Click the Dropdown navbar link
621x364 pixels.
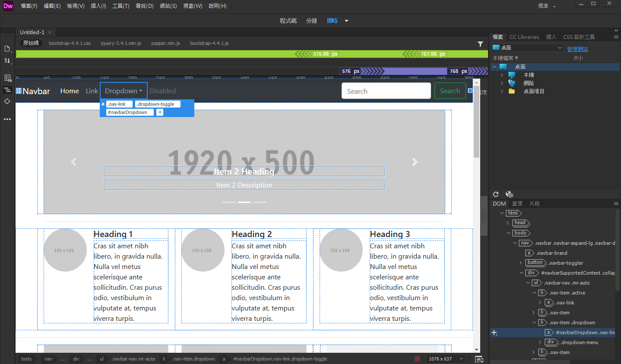124,91
